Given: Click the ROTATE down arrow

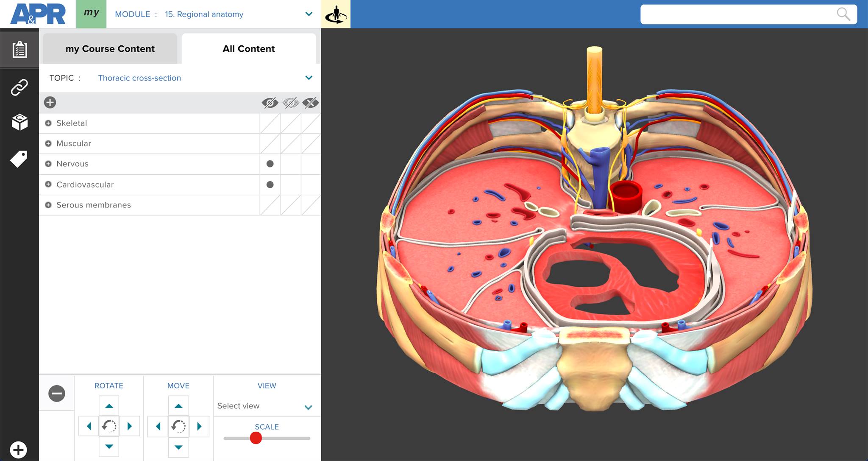Looking at the screenshot, I should (109, 447).
